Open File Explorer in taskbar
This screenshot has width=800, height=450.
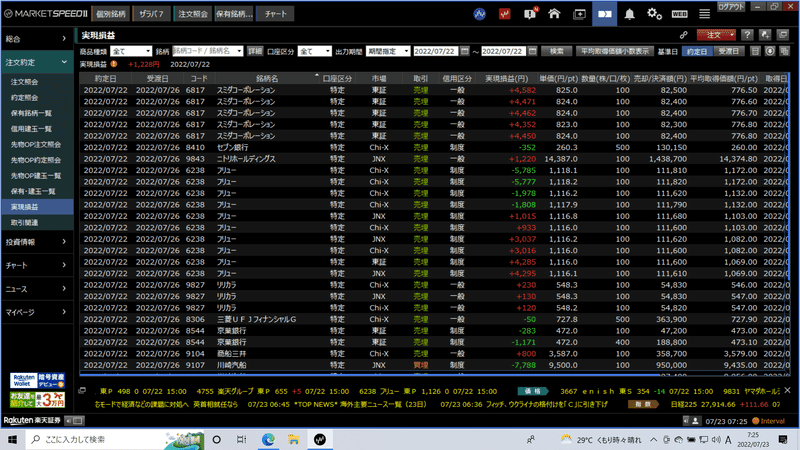click(x=293, y=439)
